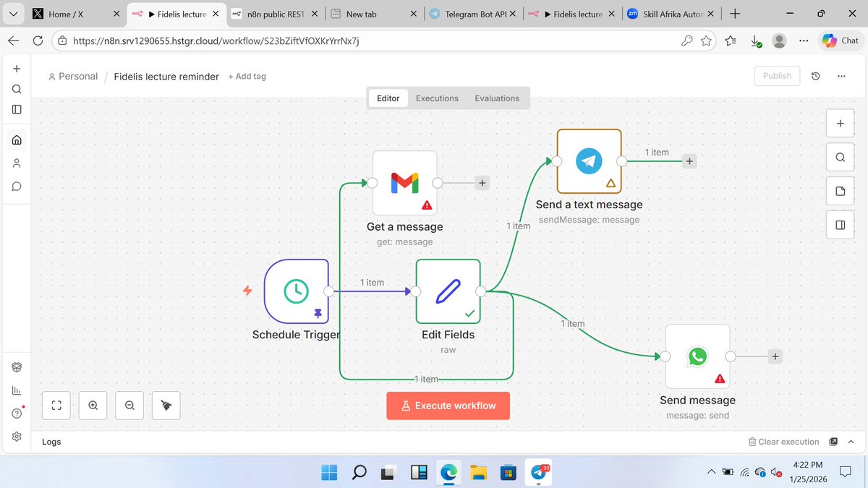Click the Publish button
This screenshot has width=868, height=488.
pyautogui.click(x=777, y=76)
